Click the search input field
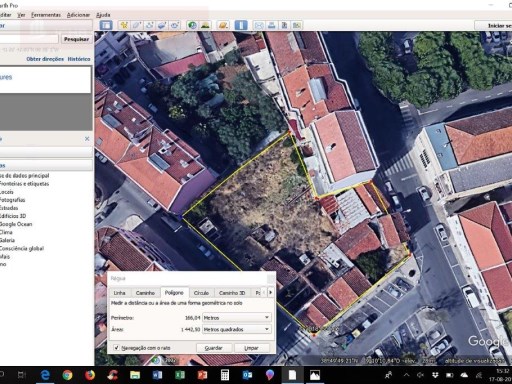This screenshot has height=384, width=512. [x=29, y=39]
